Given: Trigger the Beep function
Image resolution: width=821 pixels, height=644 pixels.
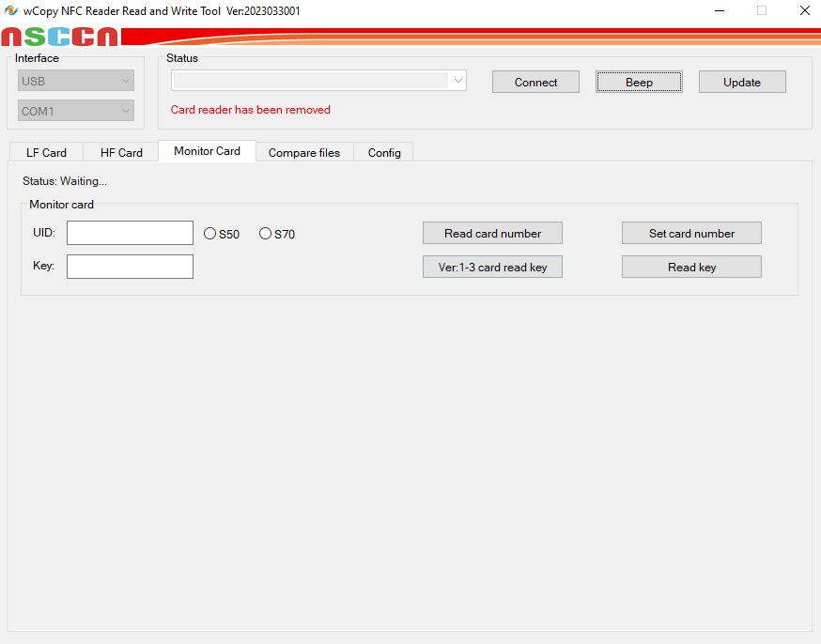Looking at the screenshot, I should click(x=639, y=82).
